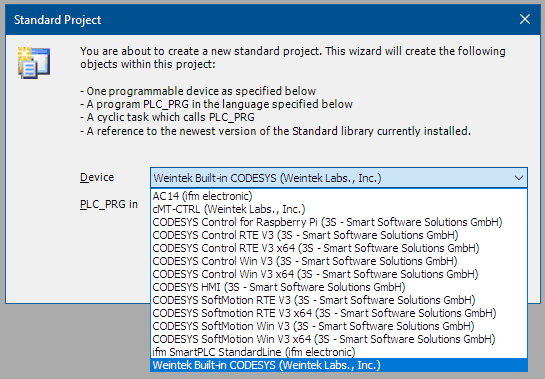The height and width of the screenshot is (379, 545).
Task: Pick CODESYS Control RTE V3 option
Action: click(339, 235)
